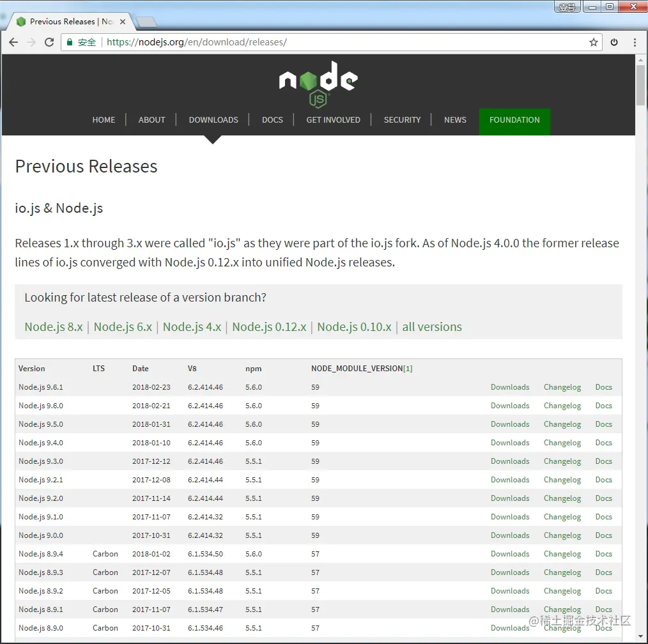Click the Node.js 8.9.4 version cell
Screen dimensions: 648x644
coord(40,554)
